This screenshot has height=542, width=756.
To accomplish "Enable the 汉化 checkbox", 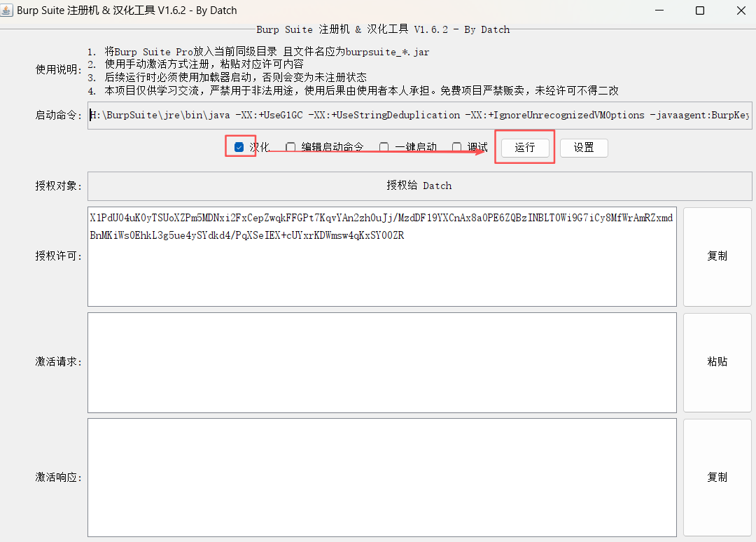I will point(239,147).
